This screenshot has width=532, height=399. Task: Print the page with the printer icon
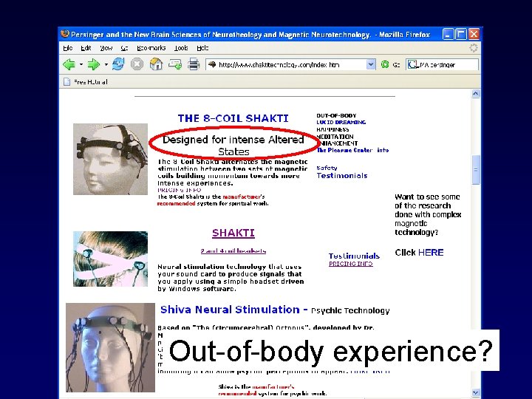pos(194,64)
